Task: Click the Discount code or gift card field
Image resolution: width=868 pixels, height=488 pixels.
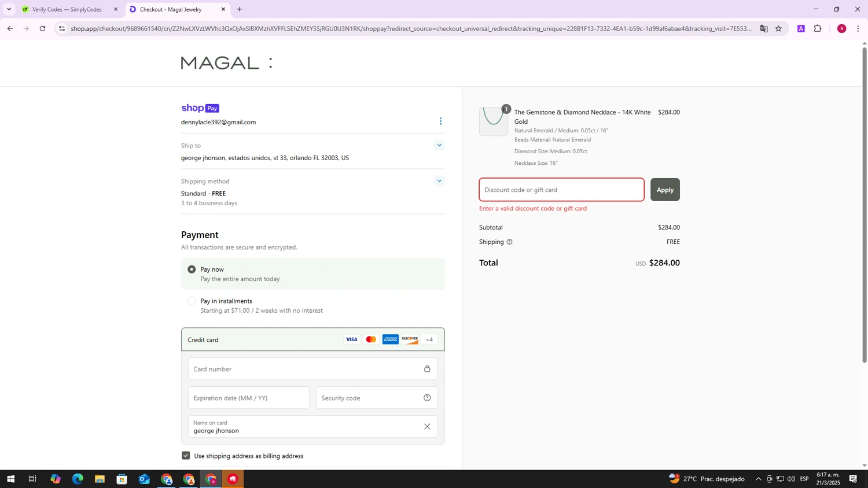Action: [561, 190]
